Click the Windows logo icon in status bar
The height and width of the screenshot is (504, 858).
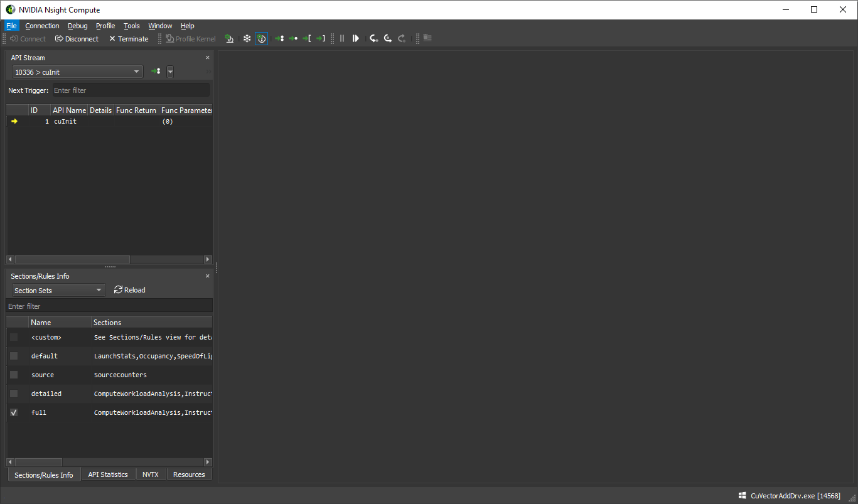click(742, 496)
